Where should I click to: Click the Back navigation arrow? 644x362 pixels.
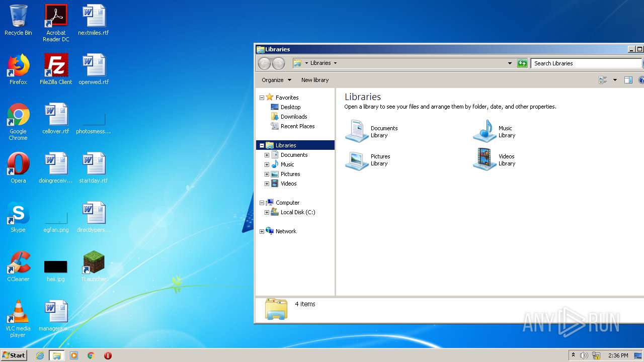pyautogui.click(x=264, y=63)
